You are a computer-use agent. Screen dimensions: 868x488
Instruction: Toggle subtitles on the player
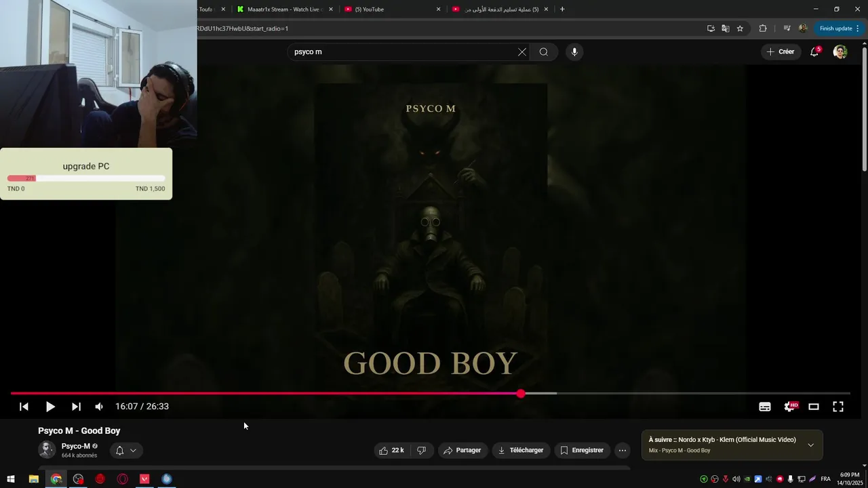[x=765, y=407]
